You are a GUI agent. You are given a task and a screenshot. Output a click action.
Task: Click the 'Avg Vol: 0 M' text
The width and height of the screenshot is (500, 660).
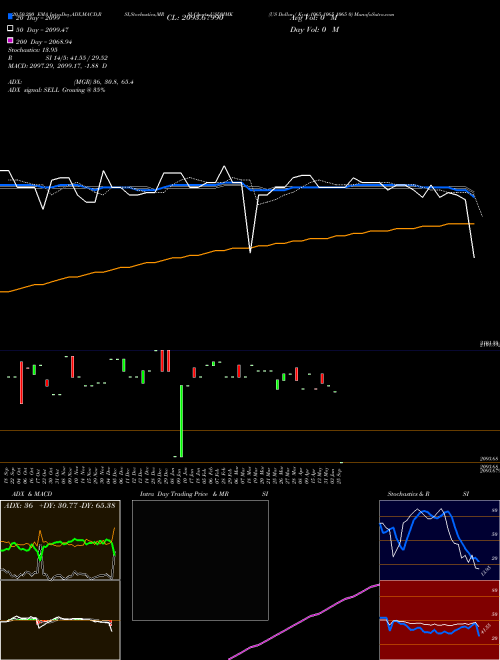tap(313, 18)
